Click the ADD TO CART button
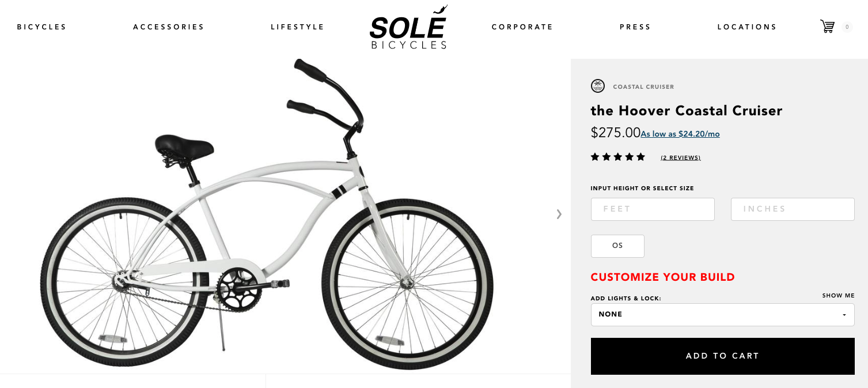The height and width of the screenshot is (388, 868). (x=722, y=356)
